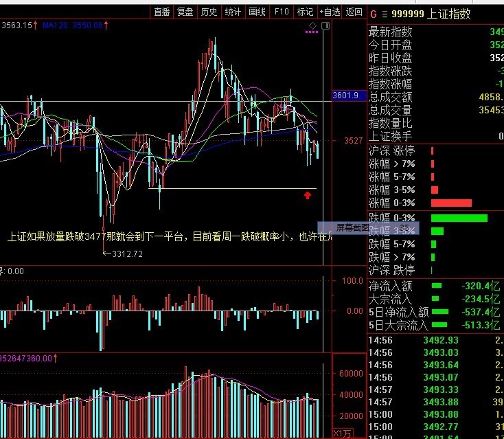Open the 复盘 replay view
The width and height of the screenshot is (504, 439).
point(185,12)
